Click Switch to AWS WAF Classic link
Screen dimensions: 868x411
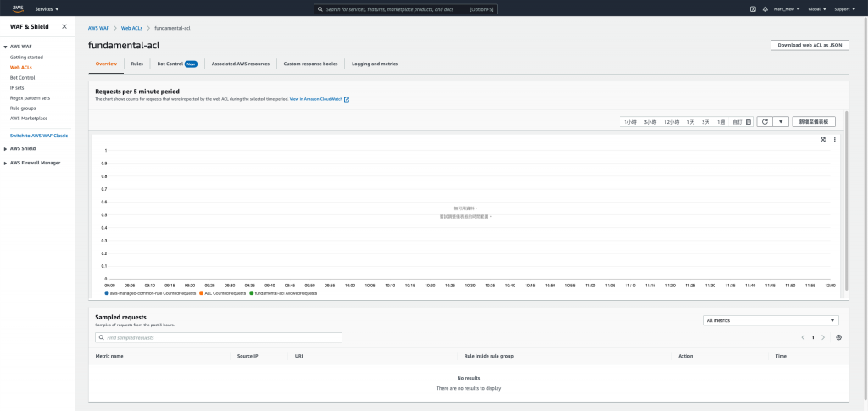[39, 136]
